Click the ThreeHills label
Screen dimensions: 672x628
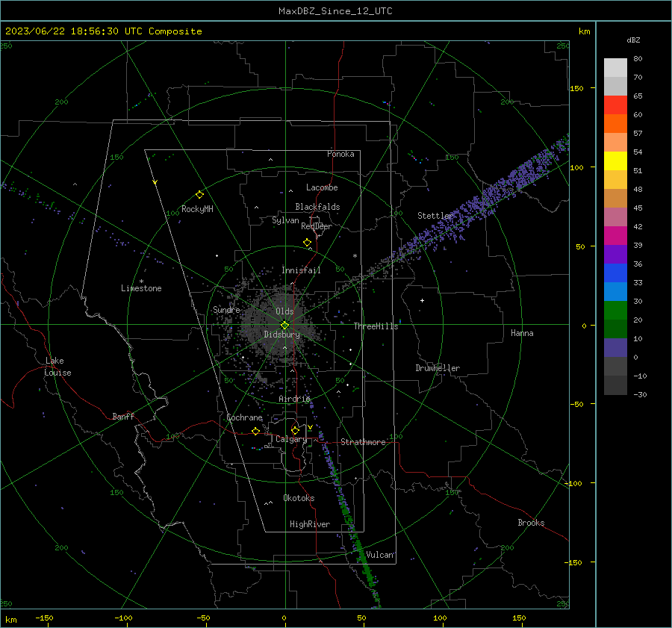pos(376,326)
